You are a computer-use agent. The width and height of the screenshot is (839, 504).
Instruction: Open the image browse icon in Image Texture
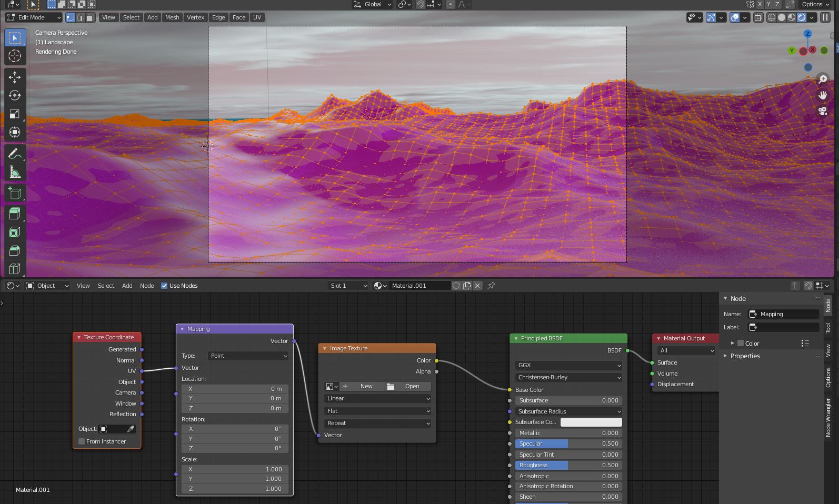pos(332,386)
